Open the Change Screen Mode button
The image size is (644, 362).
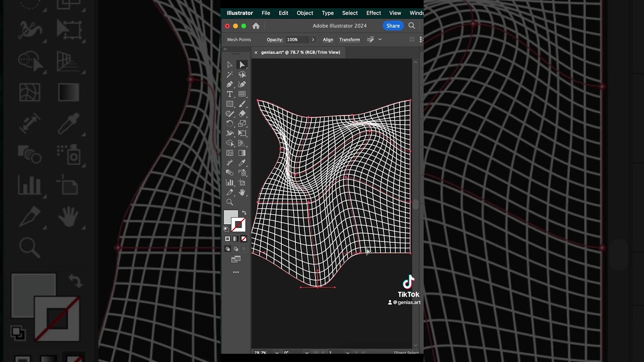(236, 259)
